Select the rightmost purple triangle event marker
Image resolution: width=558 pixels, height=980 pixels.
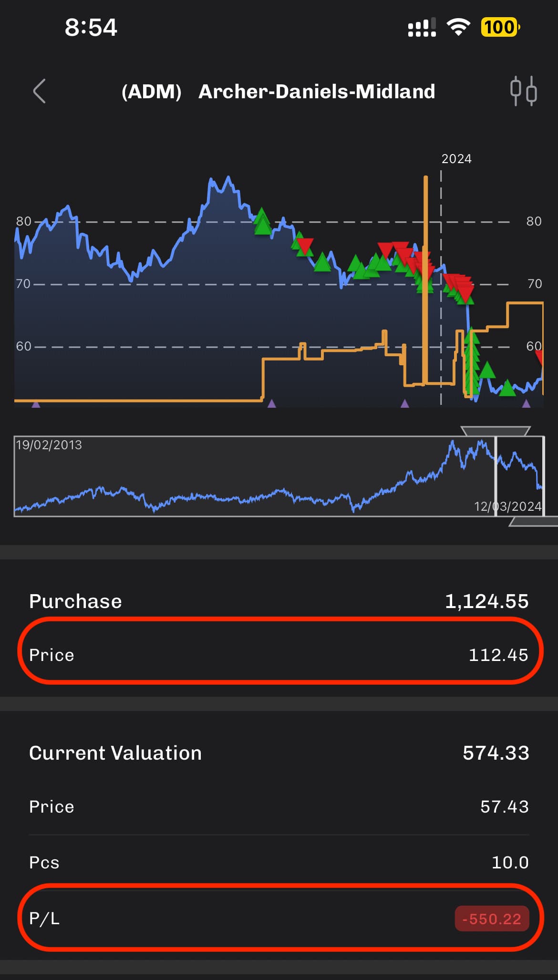point(526,403)
